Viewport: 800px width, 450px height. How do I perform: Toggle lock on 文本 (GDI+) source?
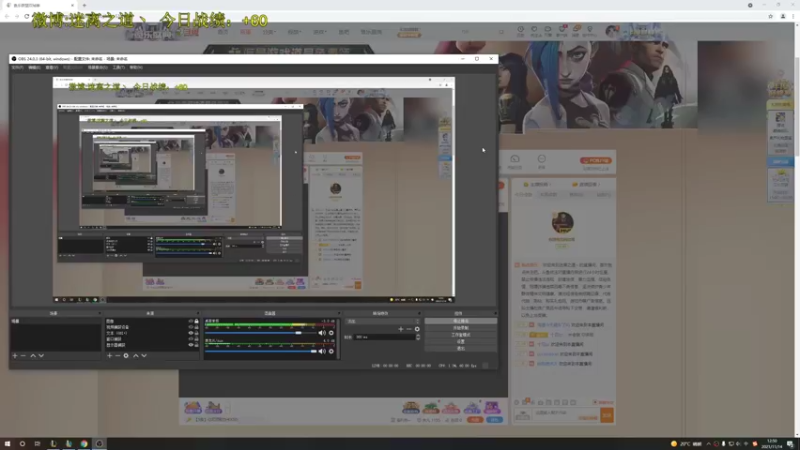(x=196, y=333)
